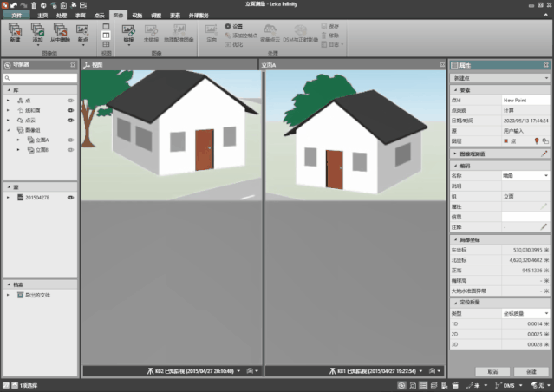Open the 设置 gear option
This screenshot has height=392, width=554.
pyautogui.click(x=233, y=26)
